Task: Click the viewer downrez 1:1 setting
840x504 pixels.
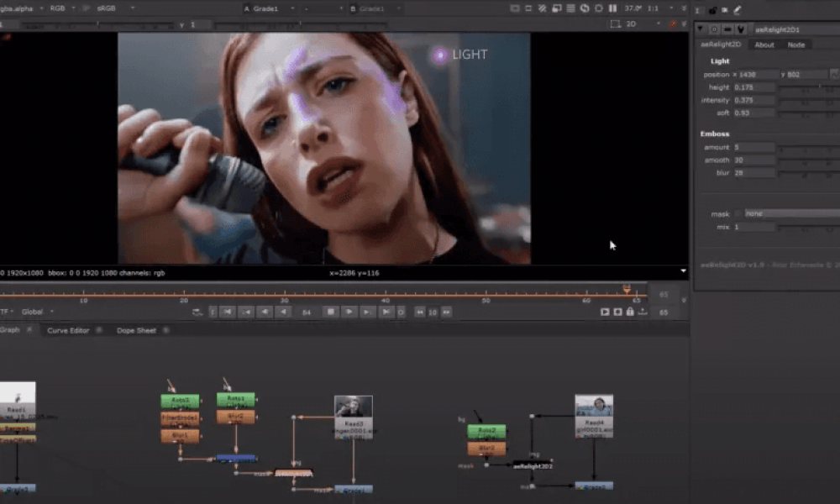Action: [653, 8]
